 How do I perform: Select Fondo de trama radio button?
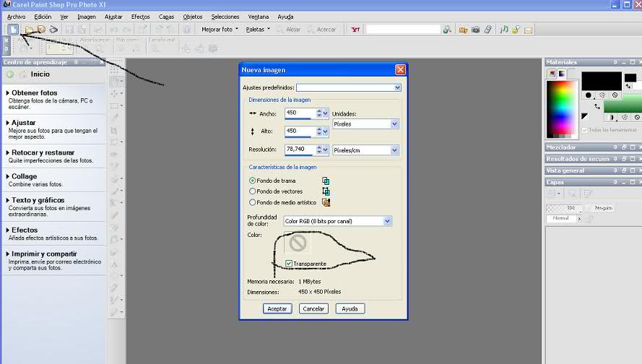click(x=252, y=181)
